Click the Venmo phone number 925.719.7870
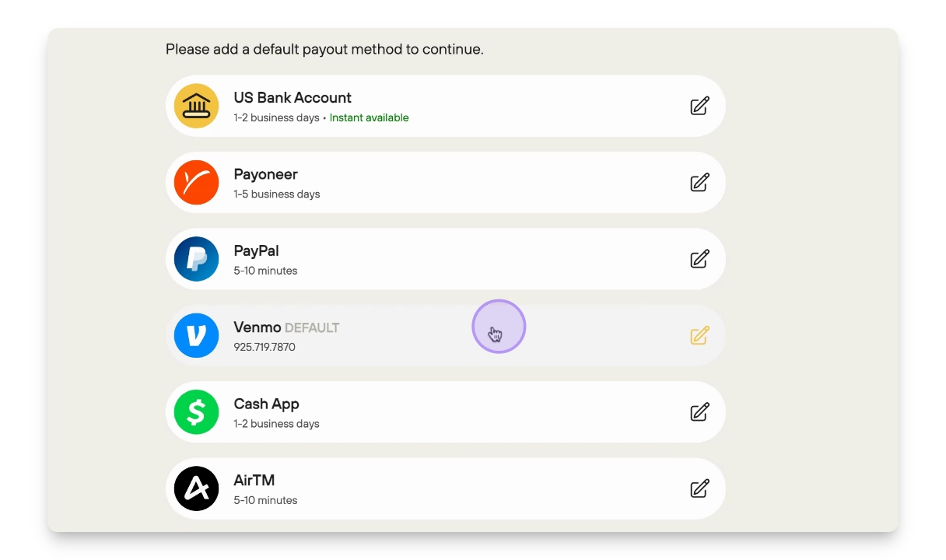946x560 pixels. tap(265, 347)
